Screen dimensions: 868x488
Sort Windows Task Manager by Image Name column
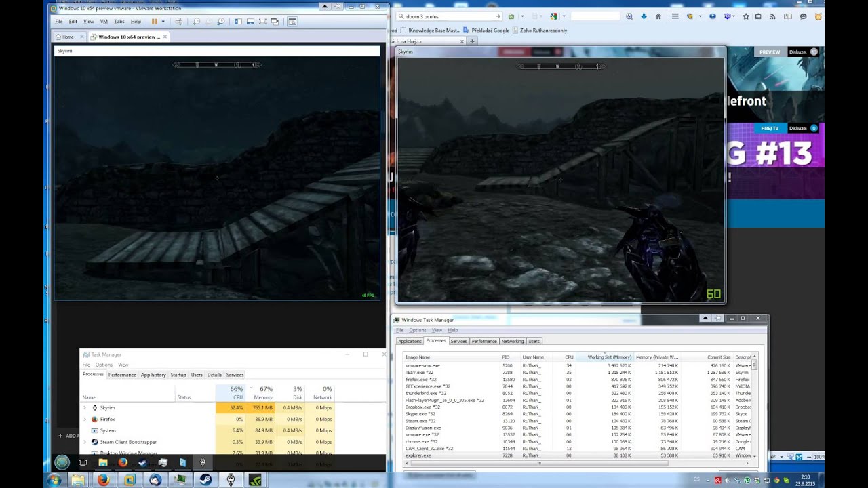[452, 357]
